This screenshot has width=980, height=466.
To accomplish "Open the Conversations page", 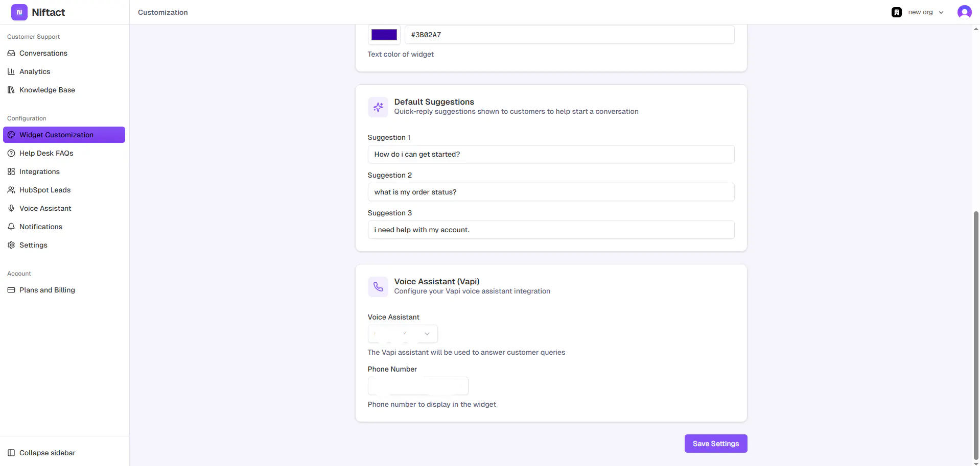I will click(x=64, y=53).
